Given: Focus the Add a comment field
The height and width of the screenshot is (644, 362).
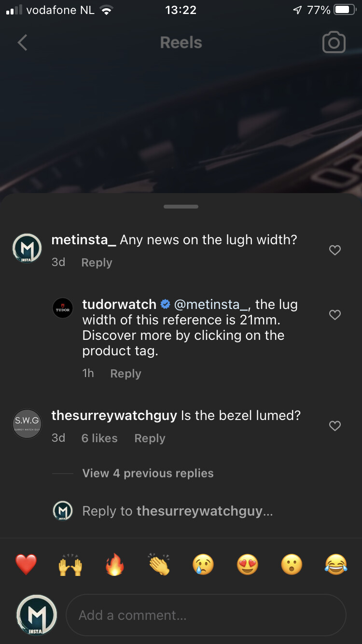Looking at the screenshot, I should (206, 615).
